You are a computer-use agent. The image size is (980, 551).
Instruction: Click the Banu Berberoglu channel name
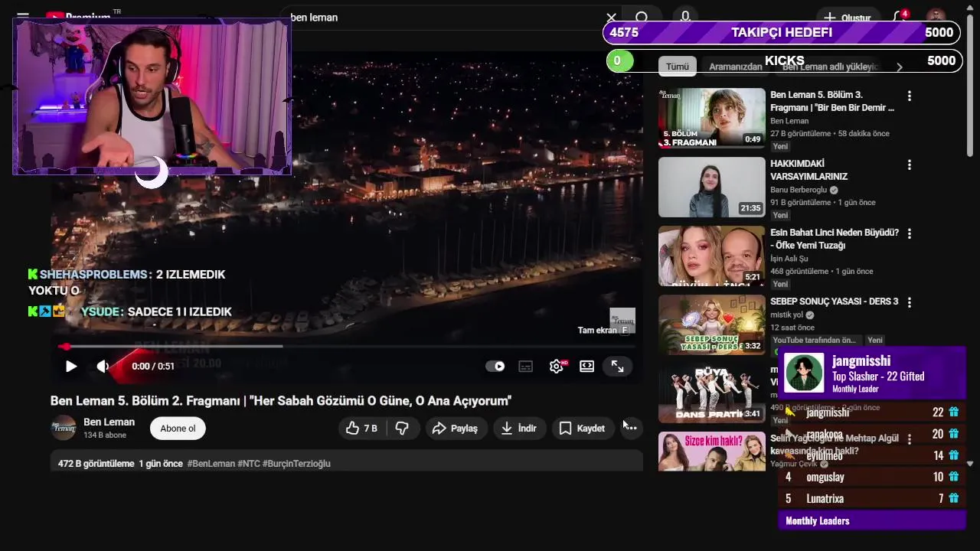click(799, 191)
